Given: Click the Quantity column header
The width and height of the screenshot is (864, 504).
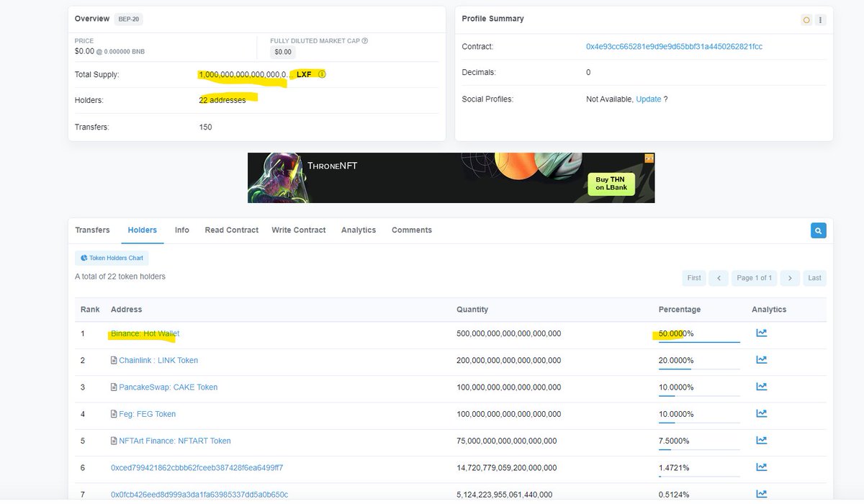Looking at the screenshot, I should (x=472, y=309).
